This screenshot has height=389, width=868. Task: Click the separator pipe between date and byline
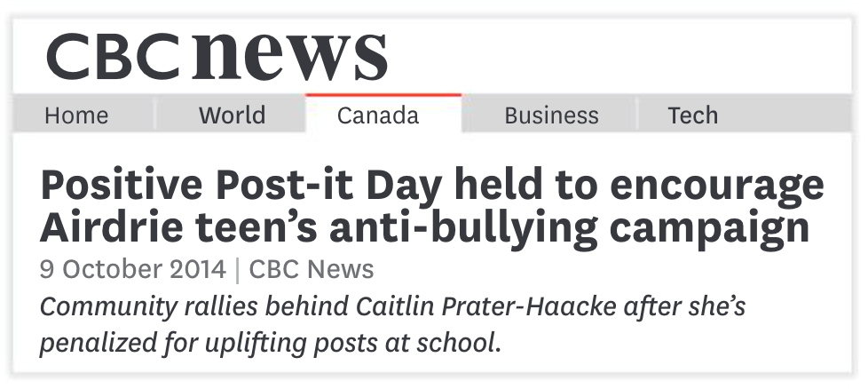click(x=238, y=270)
